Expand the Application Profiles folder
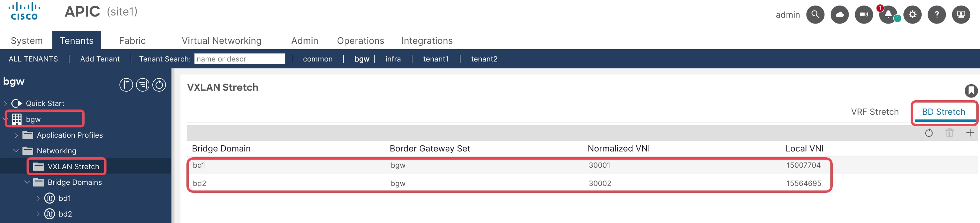Screen dimensions: 980x223 (x=16, y=135)
